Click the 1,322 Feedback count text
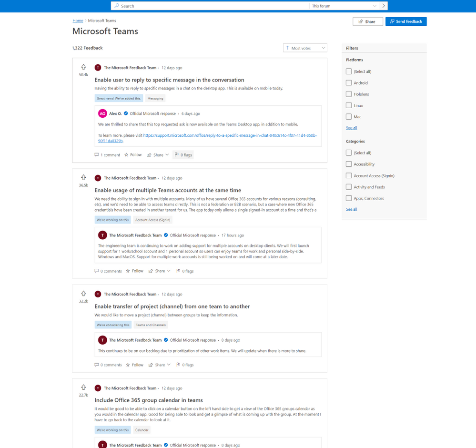 tap(87, 48)
